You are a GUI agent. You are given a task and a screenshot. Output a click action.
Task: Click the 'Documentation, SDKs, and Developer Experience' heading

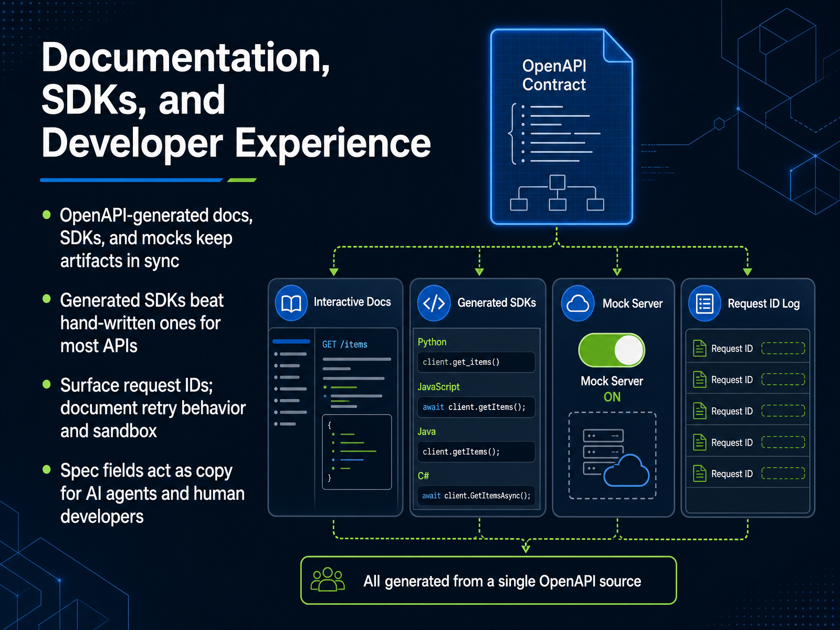236,100
